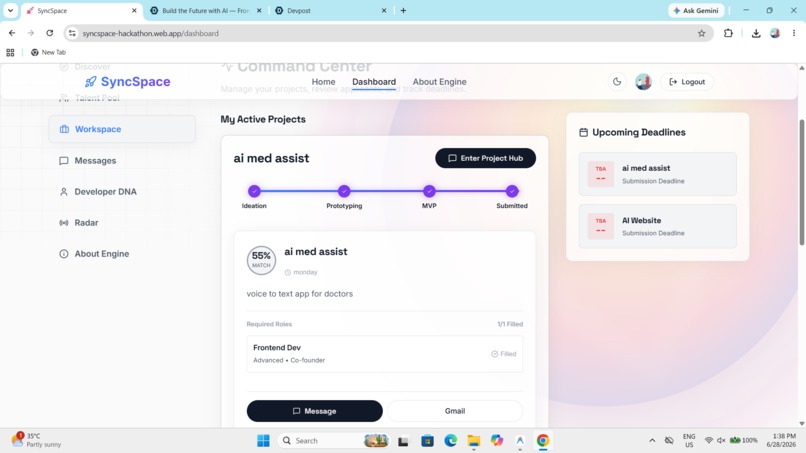The height and width of the screenshot is (453, 806).
Task: Click the Messages chat bubble icon
Action: (x=64, y=160)
